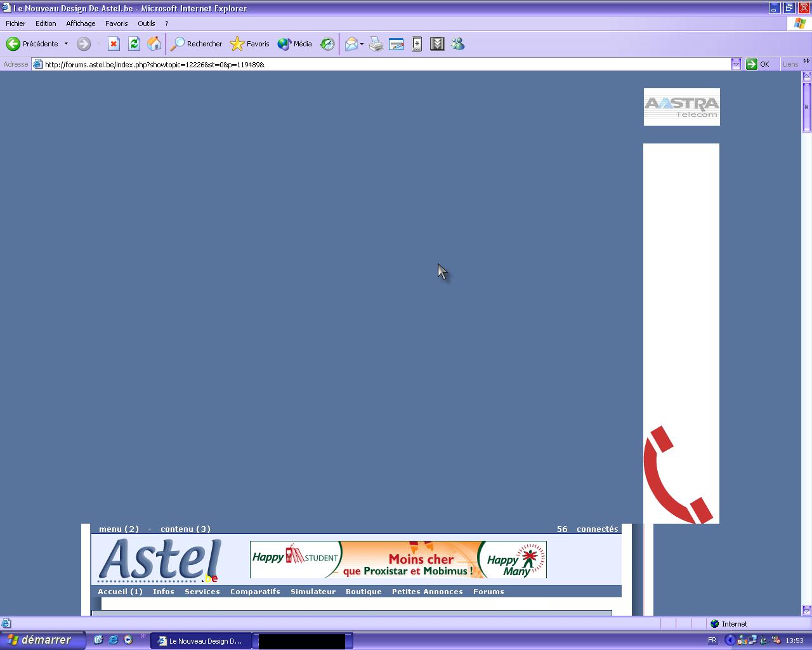Screen dimensions: 812x650
Task: Open the Favoris star panel in the toolbar
Action: pos(250,44)
